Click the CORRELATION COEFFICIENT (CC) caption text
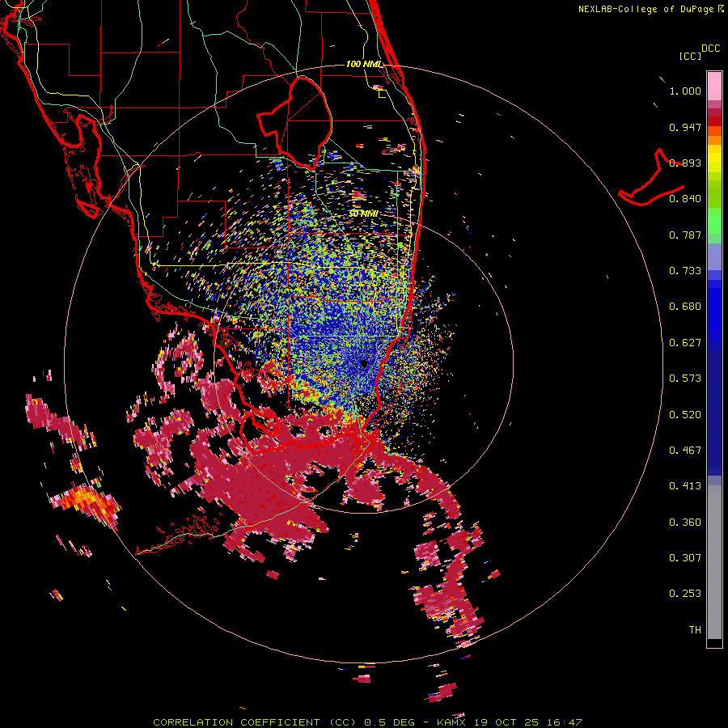This screenshot has height=728, width=728. (x=255, y=722)
